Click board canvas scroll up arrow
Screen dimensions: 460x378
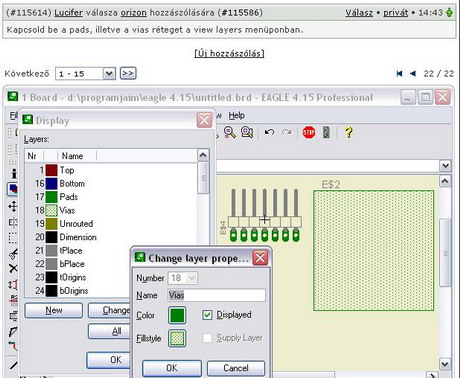coord(445,181)
